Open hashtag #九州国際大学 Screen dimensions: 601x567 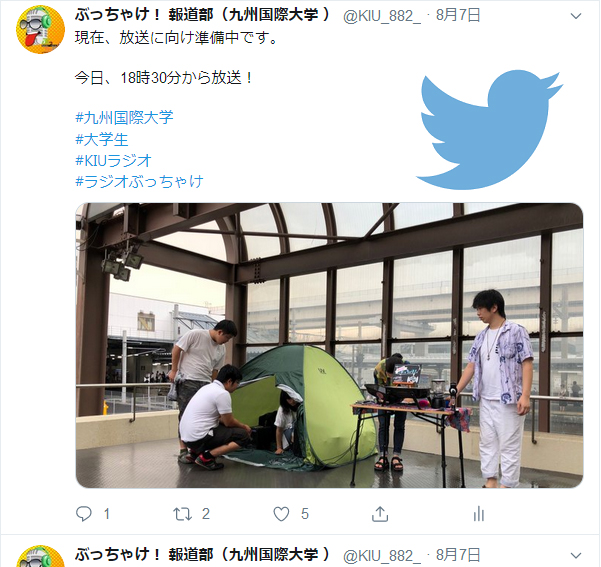click(124, 117)
